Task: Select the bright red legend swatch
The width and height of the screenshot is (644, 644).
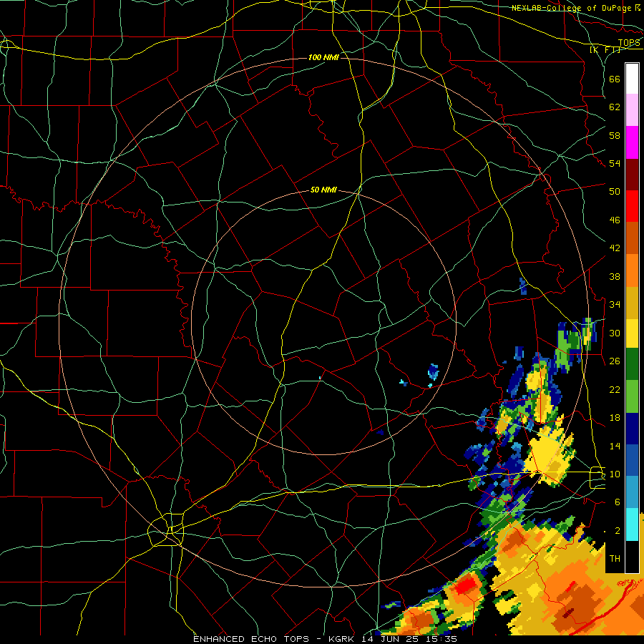Action: pyautogui.click(x=632, y=206)
